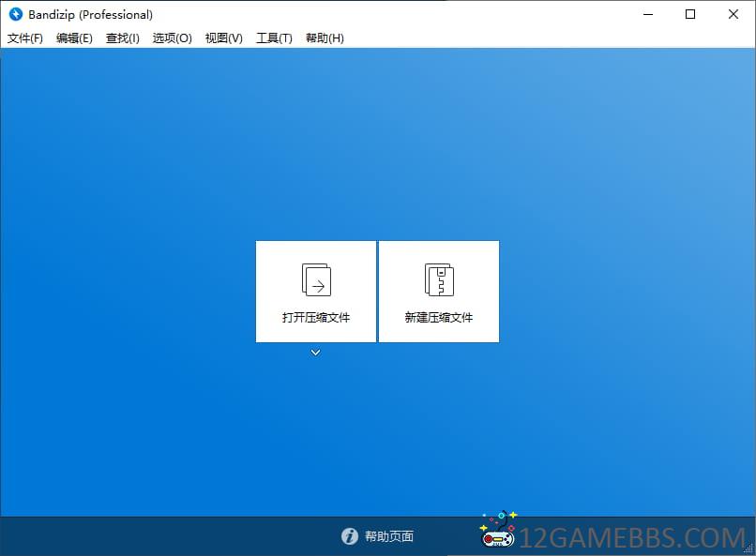Click the game controller watermark icon
Screen dimensions: 756x556
coord(499,529)
